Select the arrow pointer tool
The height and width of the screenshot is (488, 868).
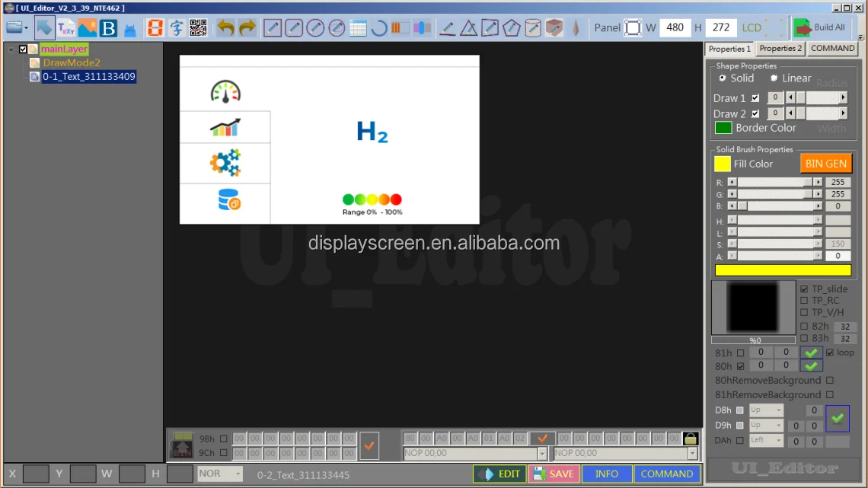pyautogui.click(x=45, y=28)
